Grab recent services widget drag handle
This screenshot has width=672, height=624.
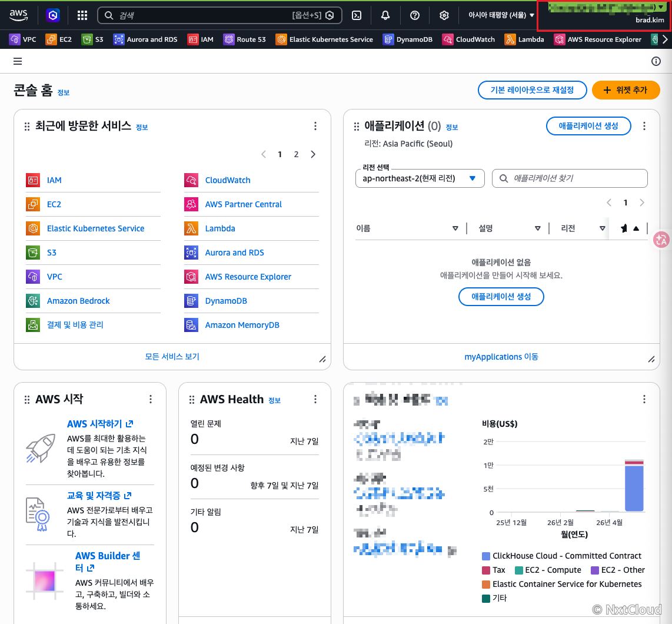(x=27, y=127)
